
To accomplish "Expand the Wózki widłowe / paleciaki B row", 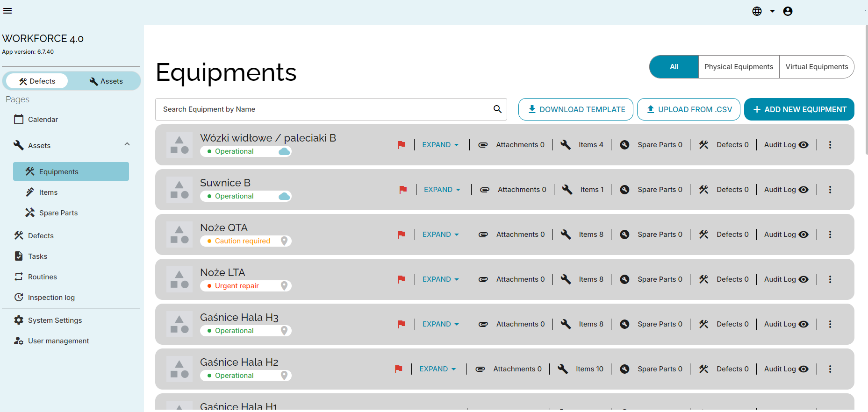I will (440, 145).
